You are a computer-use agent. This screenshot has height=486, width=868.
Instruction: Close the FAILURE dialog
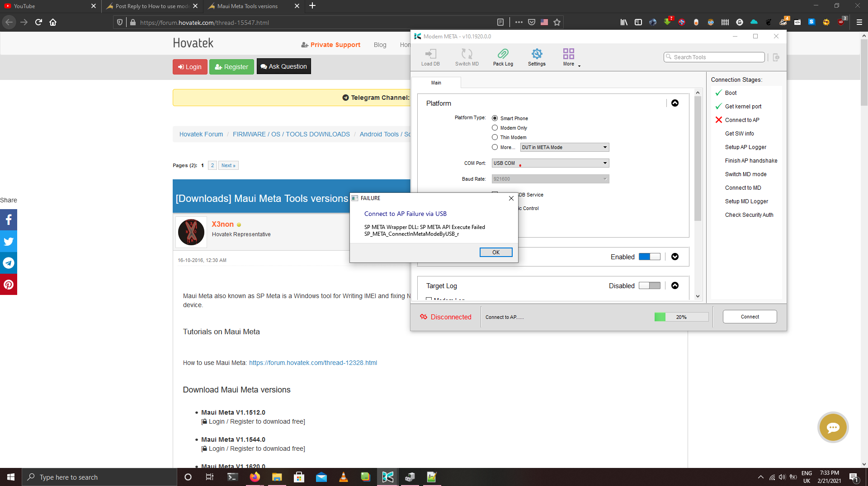pos(511,198)
